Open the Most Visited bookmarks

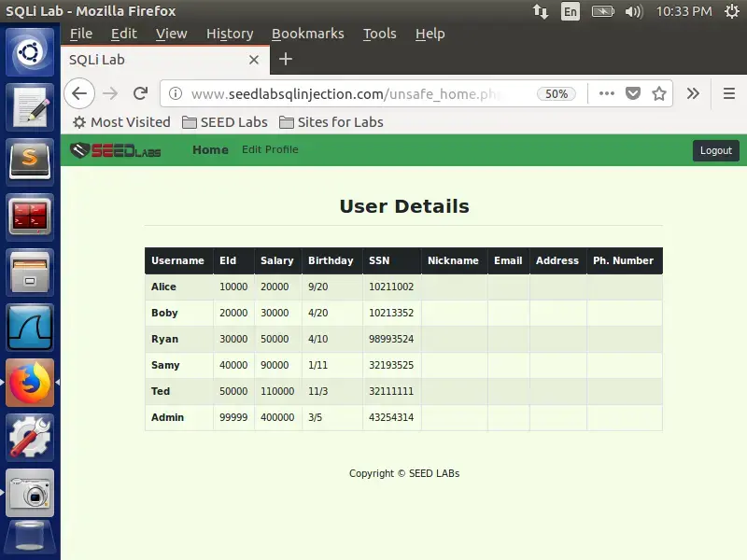pos(121,122)
